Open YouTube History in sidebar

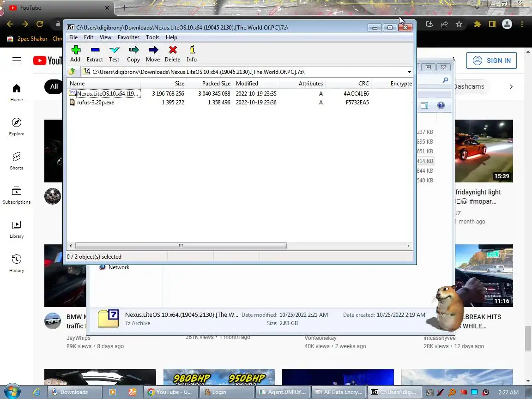[17, 264]
